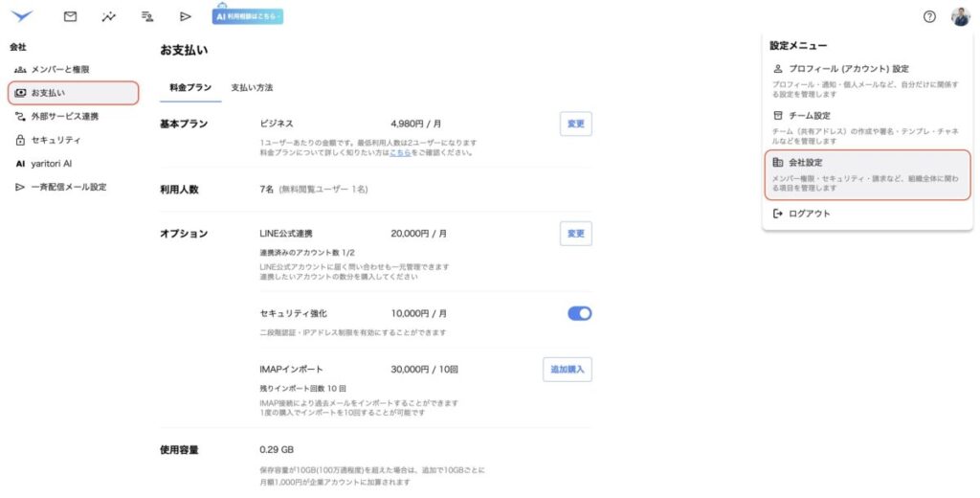Screen dimensions: 980x498
Task: Open 外部サービス連携 in the sidebar
Action: pos(64,116)
